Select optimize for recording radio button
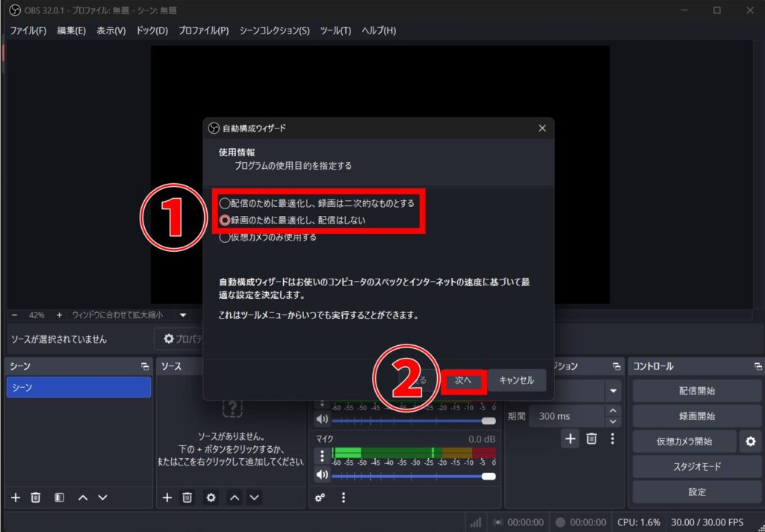This screenshot has height=532, width=765. 225,219
